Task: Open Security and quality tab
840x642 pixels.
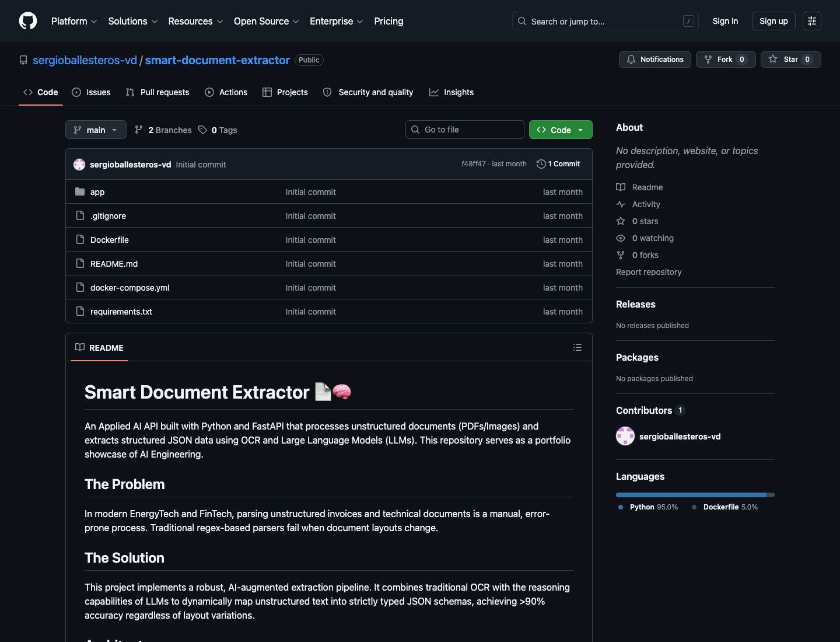Action: pyautogui.click(x=368, y=92)
